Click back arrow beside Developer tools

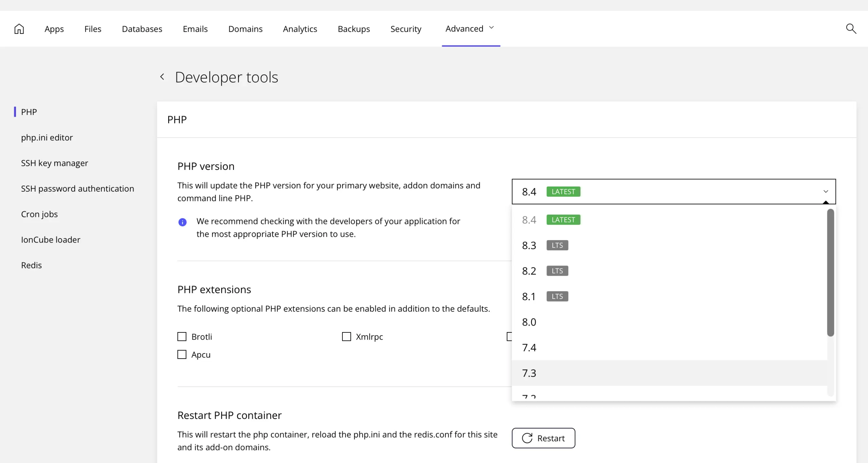[162, 77]
